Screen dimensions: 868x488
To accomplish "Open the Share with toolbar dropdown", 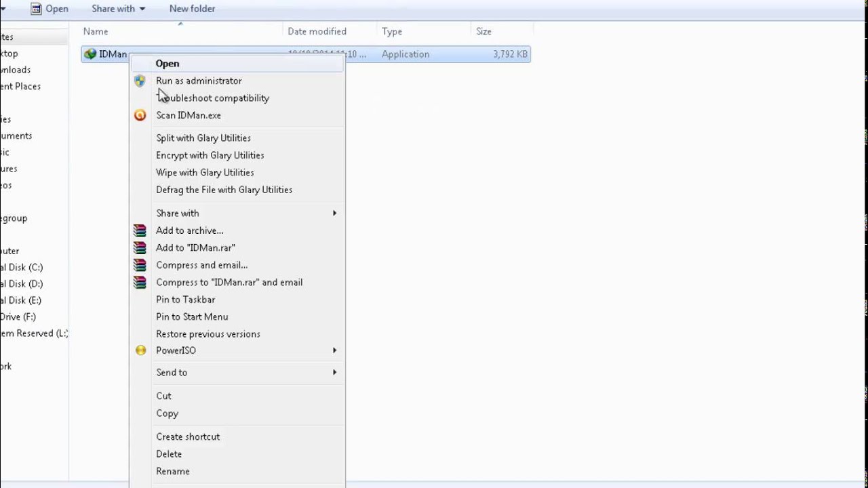I will 119,9.
